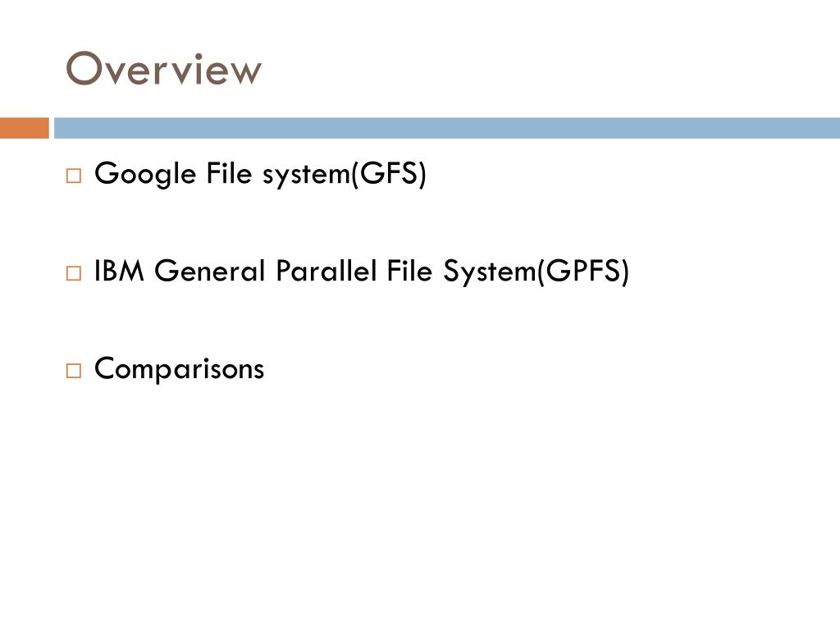Click square bullet beside Google File system
Viewport: 840px width, 630px height.
[x=74, y=176]
